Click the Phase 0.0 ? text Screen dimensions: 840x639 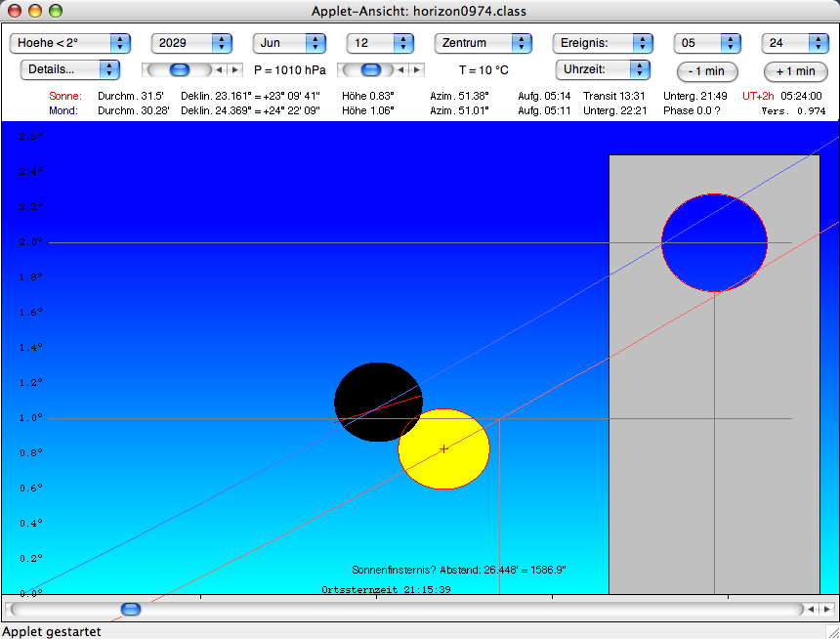pyautogui.click(x=692, y=110)
